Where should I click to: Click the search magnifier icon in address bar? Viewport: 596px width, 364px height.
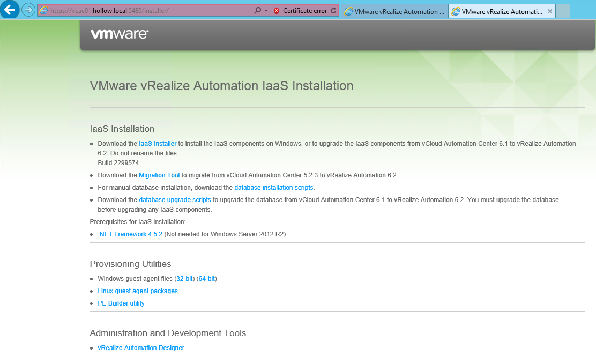[258, 11]
